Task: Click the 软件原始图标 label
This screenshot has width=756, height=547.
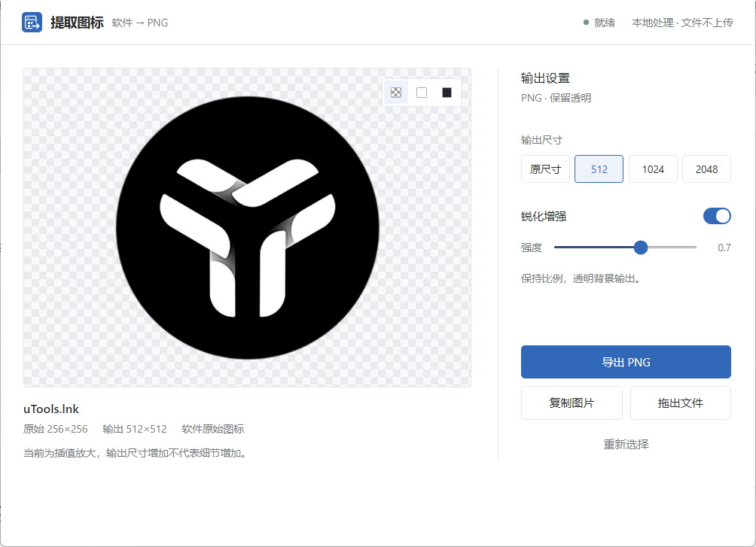Action: point(212,429)
